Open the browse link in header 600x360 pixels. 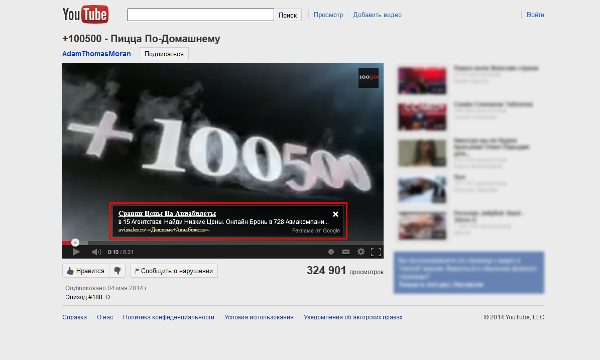[328, 15]
